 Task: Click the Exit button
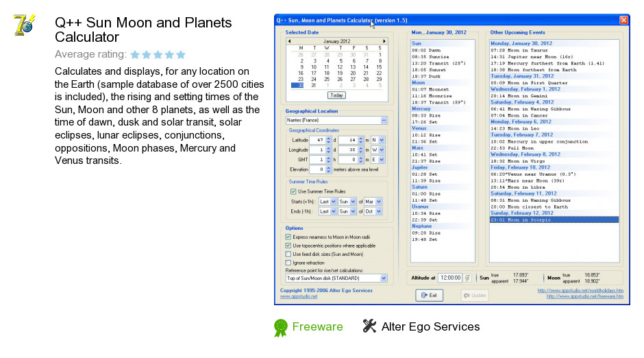pos(429,295)
